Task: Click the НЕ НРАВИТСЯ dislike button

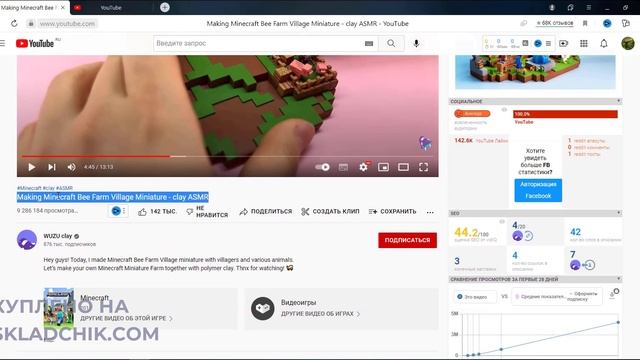Action: (207, 211)
